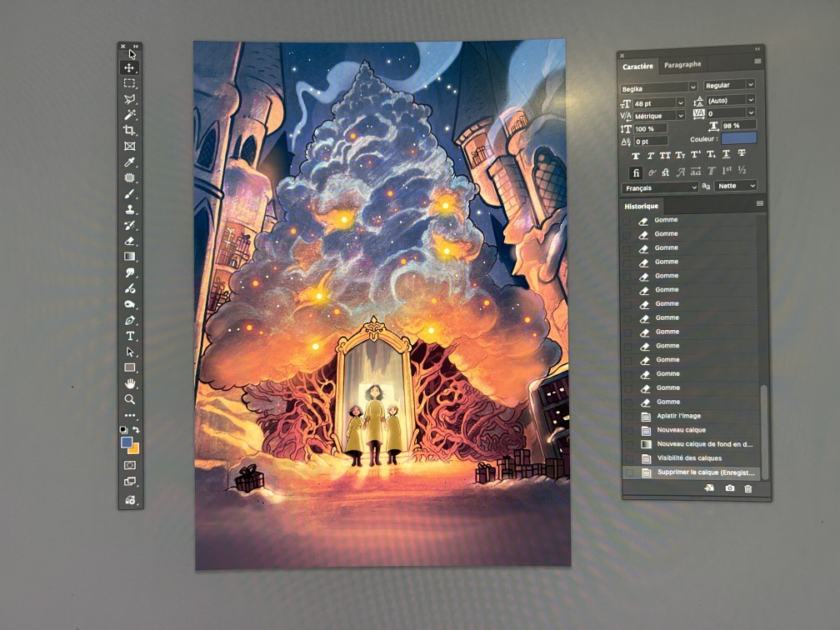This screenshot has width=840, height=630.
Task: Click the camera icon to create a snapshot
Action: tap(730, 488)
